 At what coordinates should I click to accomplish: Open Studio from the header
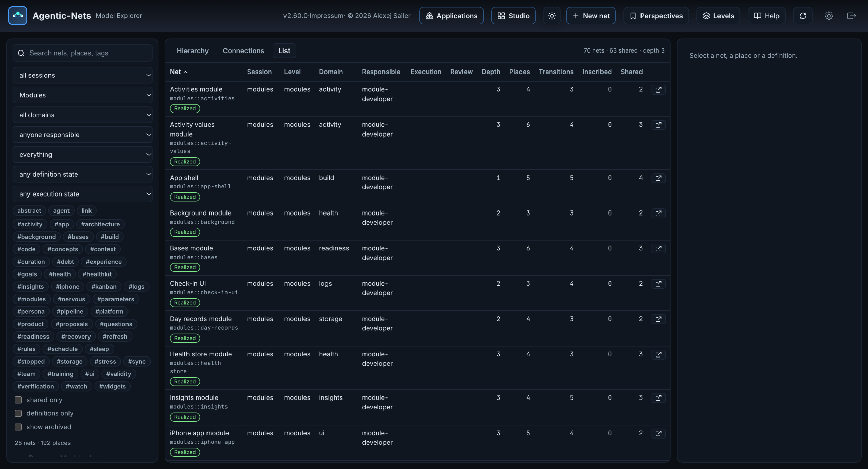click(x=513, y=16)
